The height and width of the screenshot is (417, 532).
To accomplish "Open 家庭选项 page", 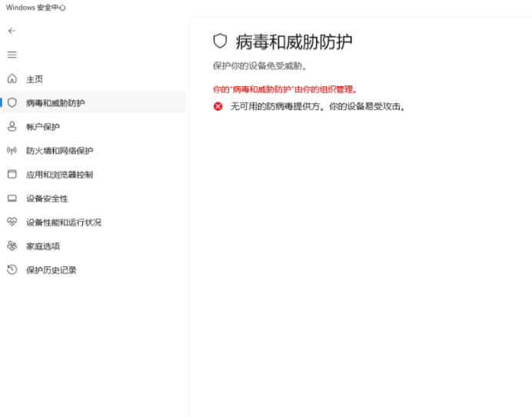I will pos(93,246).
